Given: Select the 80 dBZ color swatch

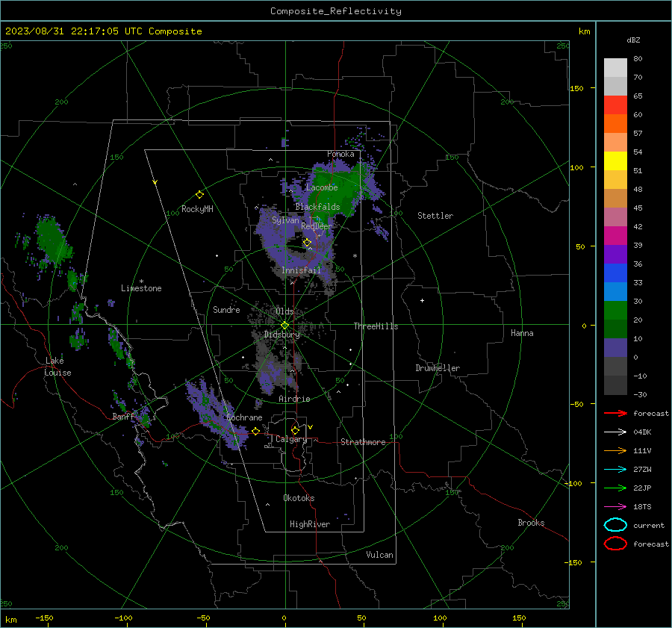Looking at the screenshot, I should [615, 67].
